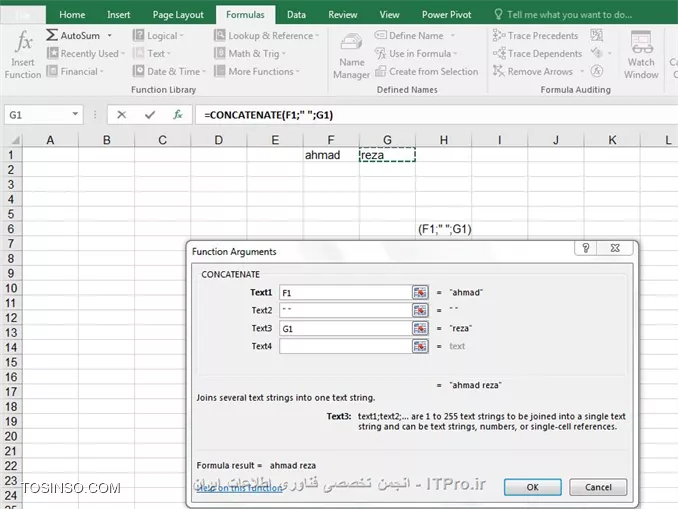Image resolution: width=678 pixels, height=509 pixels.
Task: Click Cancel in Function Arguments dialog
Action: tap(598, 487)
